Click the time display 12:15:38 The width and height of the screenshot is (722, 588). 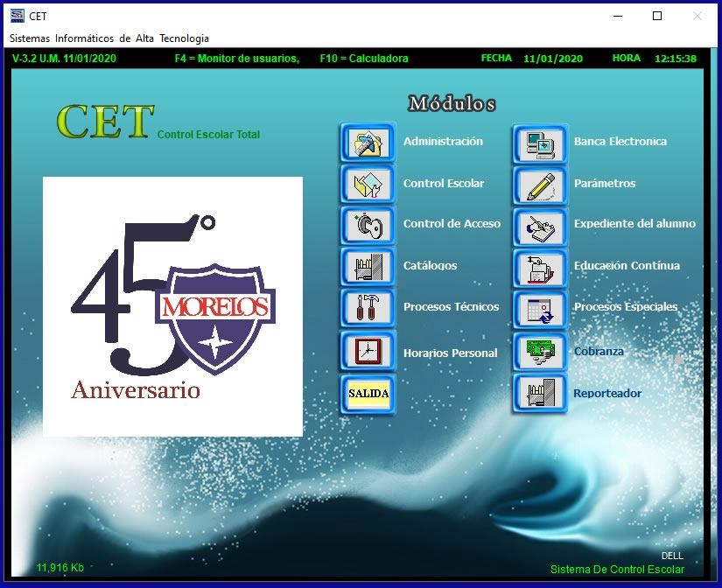(x=676, y=59)
